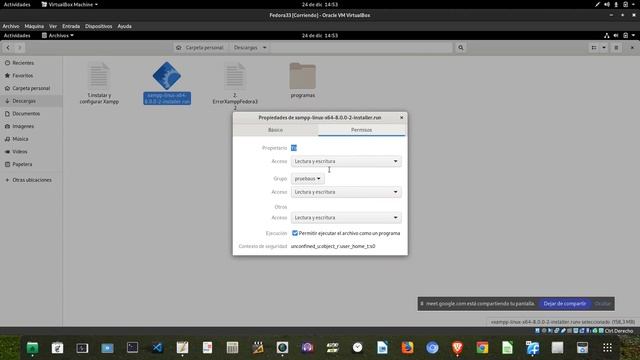Viewport: 640px width, 360px height.
Task: Open Música in the sidebar
Action: click(20, 139)
